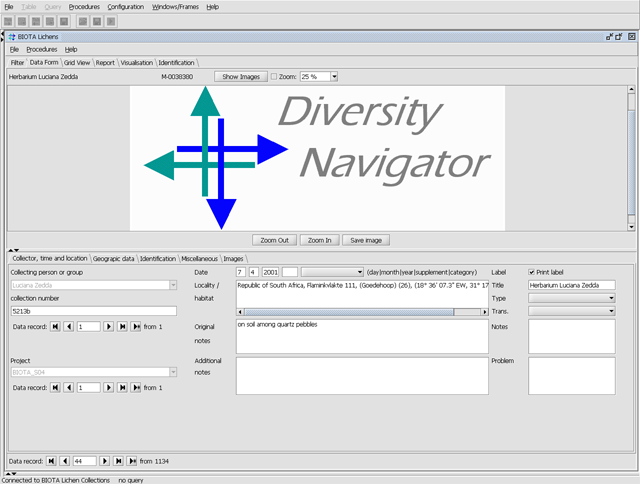The width and height of the screenshot is (640, 484).
Task: Click the Zoom In button
Action: (x=319, y=240)
